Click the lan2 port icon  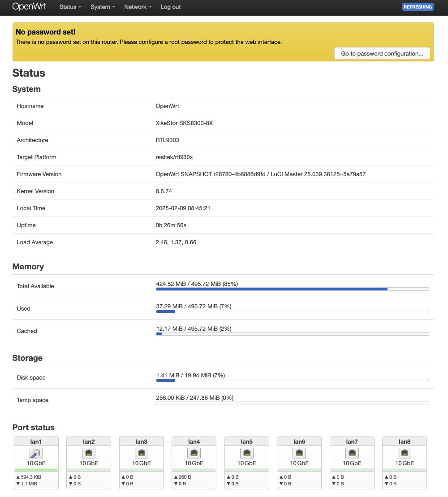point(89,453)
